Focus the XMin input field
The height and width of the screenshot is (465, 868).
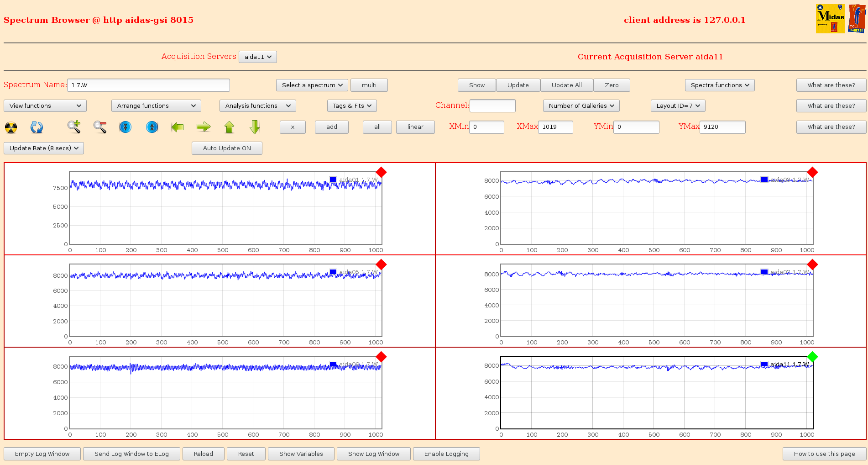point(487,127)
